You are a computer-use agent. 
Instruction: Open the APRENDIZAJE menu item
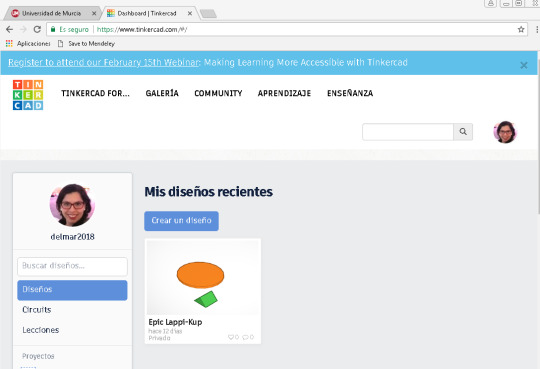point(284,93)
